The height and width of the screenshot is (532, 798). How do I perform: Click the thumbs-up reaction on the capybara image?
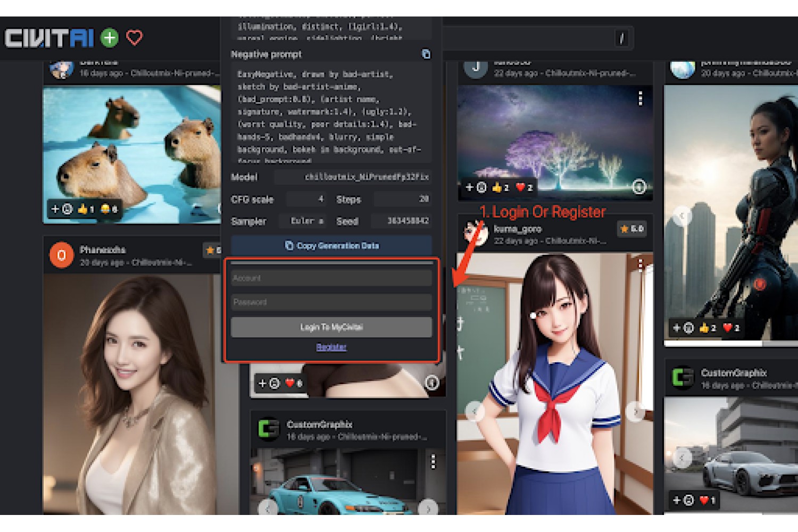[86, 209]
